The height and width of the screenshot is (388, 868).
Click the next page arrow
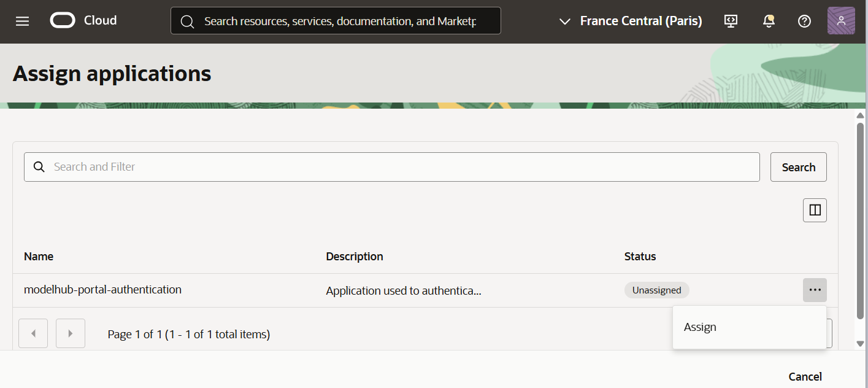click(x=70, y=333)
